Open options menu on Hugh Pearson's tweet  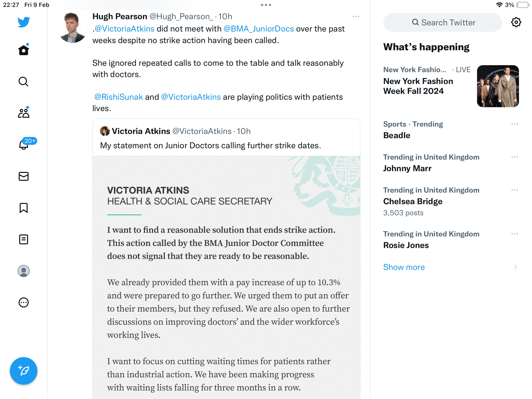click(356, 17)
